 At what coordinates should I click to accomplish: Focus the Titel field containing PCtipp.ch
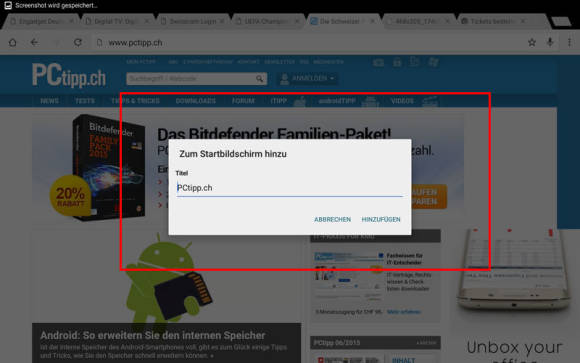[x=290, y=188]
